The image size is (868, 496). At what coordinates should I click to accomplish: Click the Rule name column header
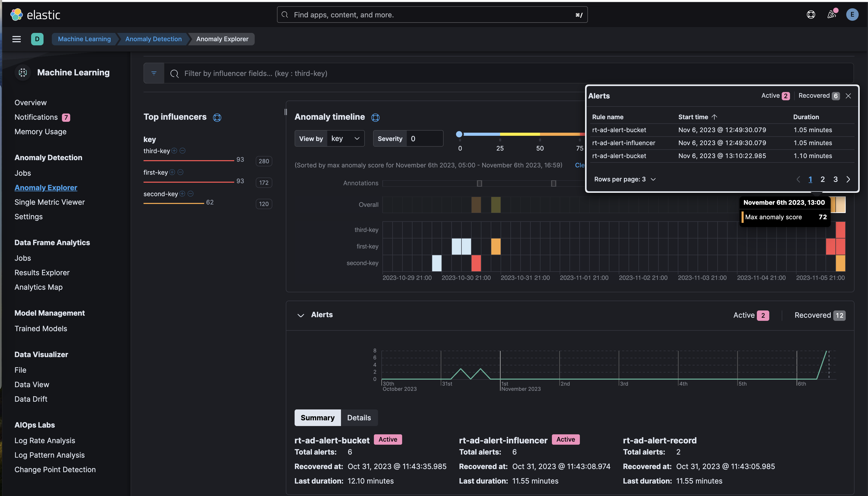(x=608, y=117)
